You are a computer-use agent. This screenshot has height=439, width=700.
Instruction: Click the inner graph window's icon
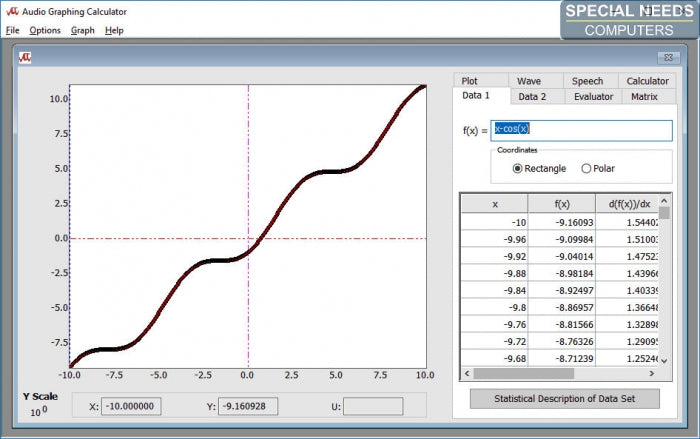tap(26, 57)
